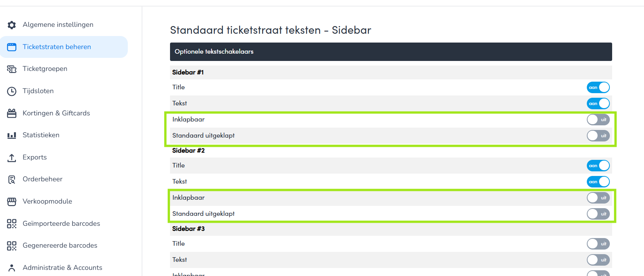The width and height of the screenshot is (644, 276).
Task: Click the Algemene instellingen gear icon
Action: (12, 25)
